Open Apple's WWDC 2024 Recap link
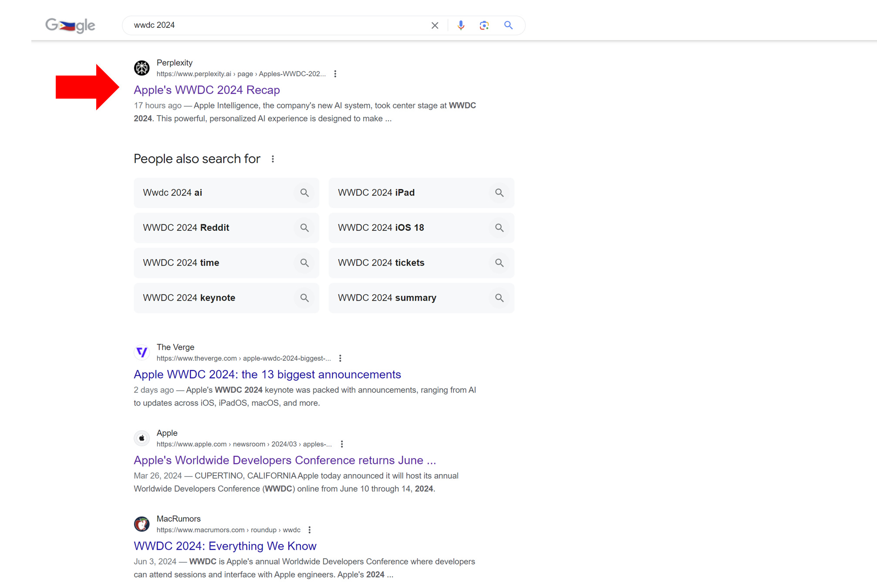This screenshot has width=877, height=588. coord(207,90)
